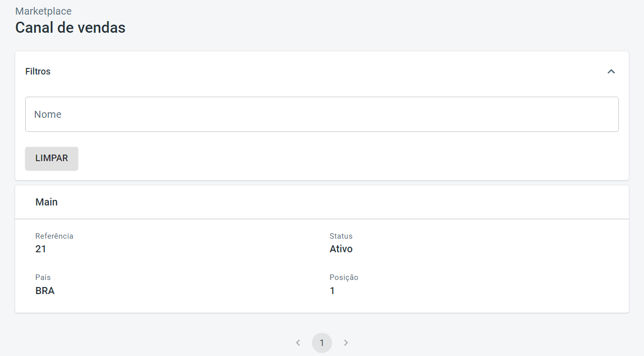
Task: Open the Main sales channel card
Action: [x=322, y=202]
